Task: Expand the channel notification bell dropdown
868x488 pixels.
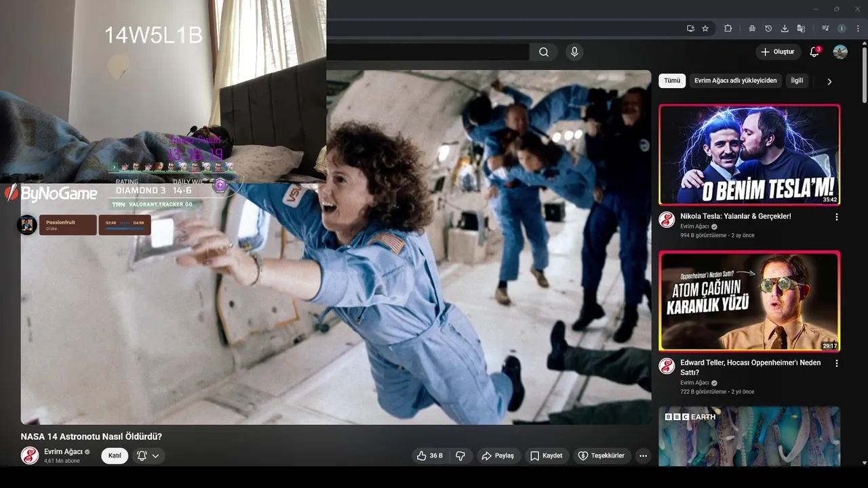Action: (149, 455)
